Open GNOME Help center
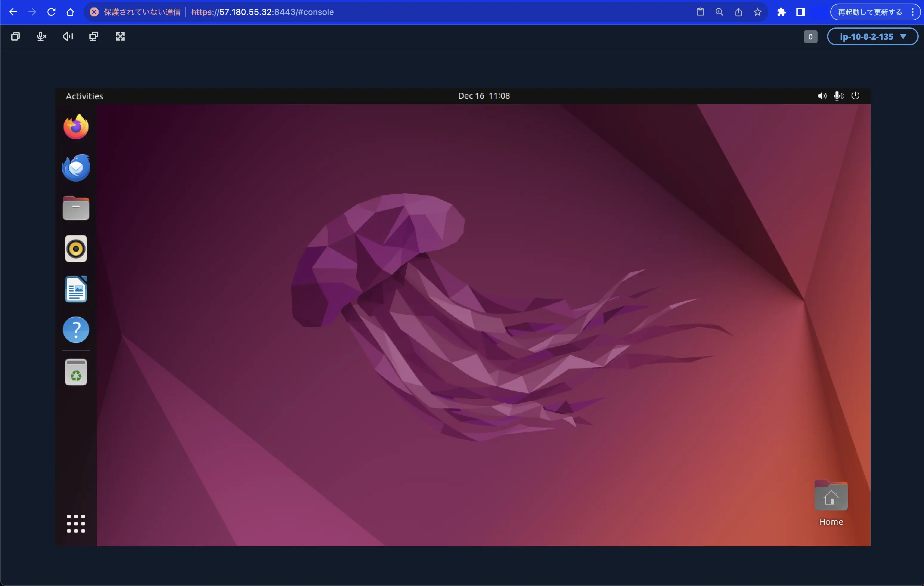Screen dimensions: 924x586 click(75, 330)
